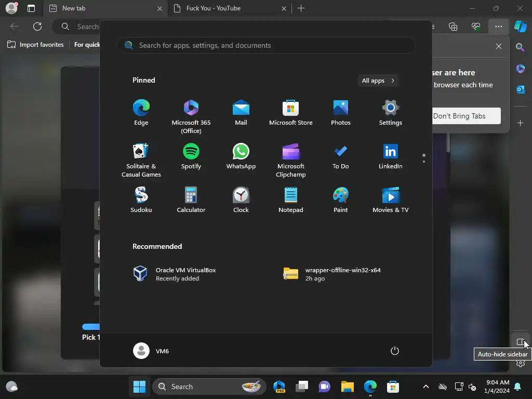The image size is (532, 399).
Task: Close the New tab in Edge
Action: pos(159,8)
